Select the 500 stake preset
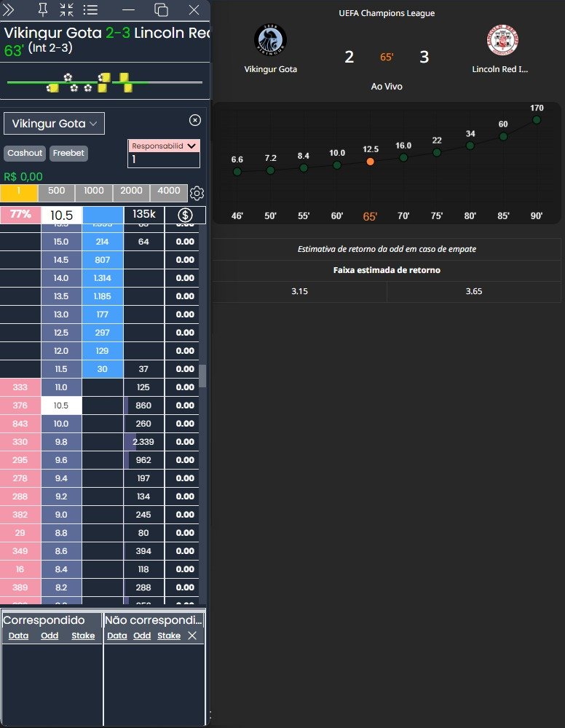Image resolution: width=565 pixels, height=728 pixels. [56, 192]
